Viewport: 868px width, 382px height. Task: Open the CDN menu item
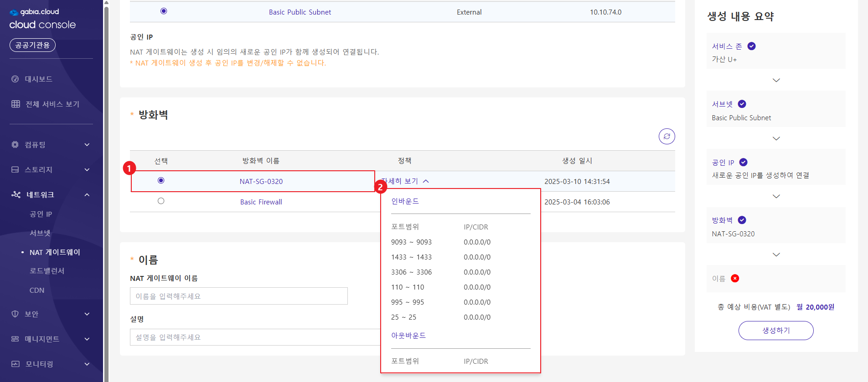coord(37,290)
